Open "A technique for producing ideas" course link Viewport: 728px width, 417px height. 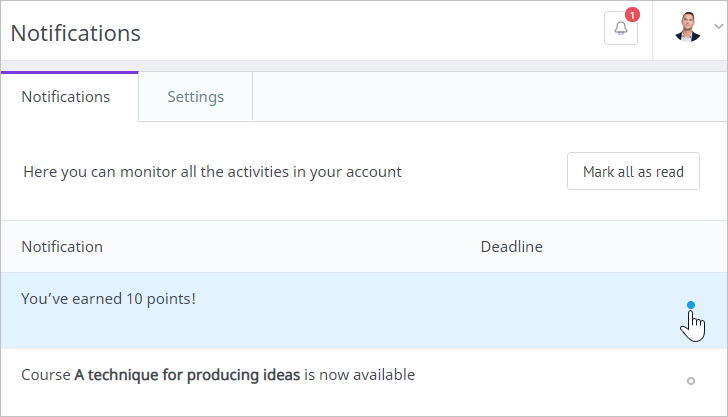187,375
